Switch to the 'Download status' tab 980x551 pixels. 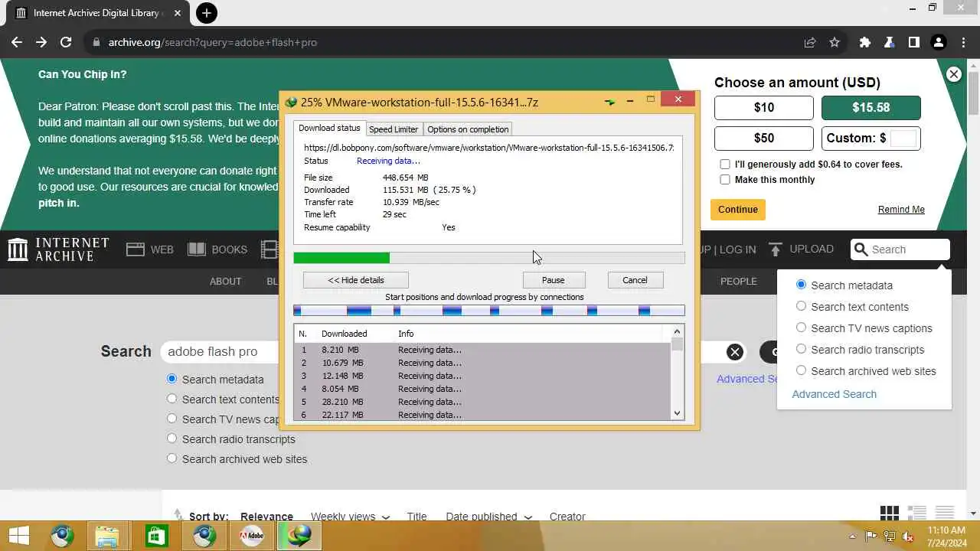click(329, 129)
